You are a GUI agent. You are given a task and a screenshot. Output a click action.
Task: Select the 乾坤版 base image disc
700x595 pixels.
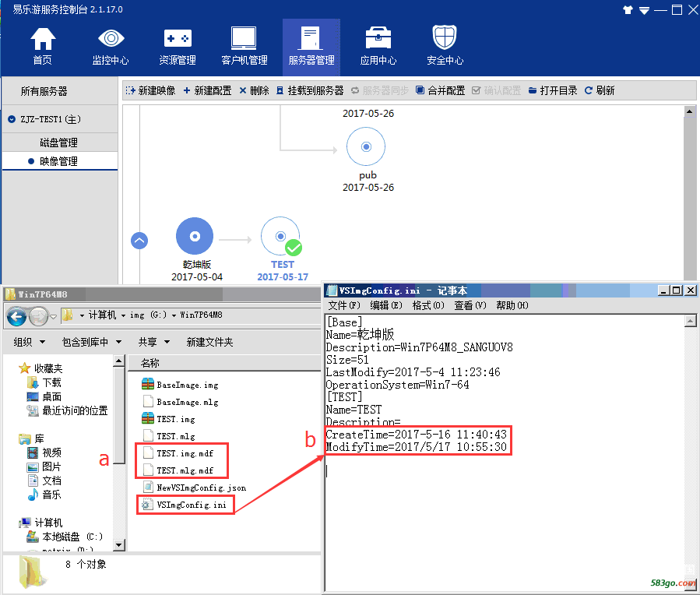[195, 236]
